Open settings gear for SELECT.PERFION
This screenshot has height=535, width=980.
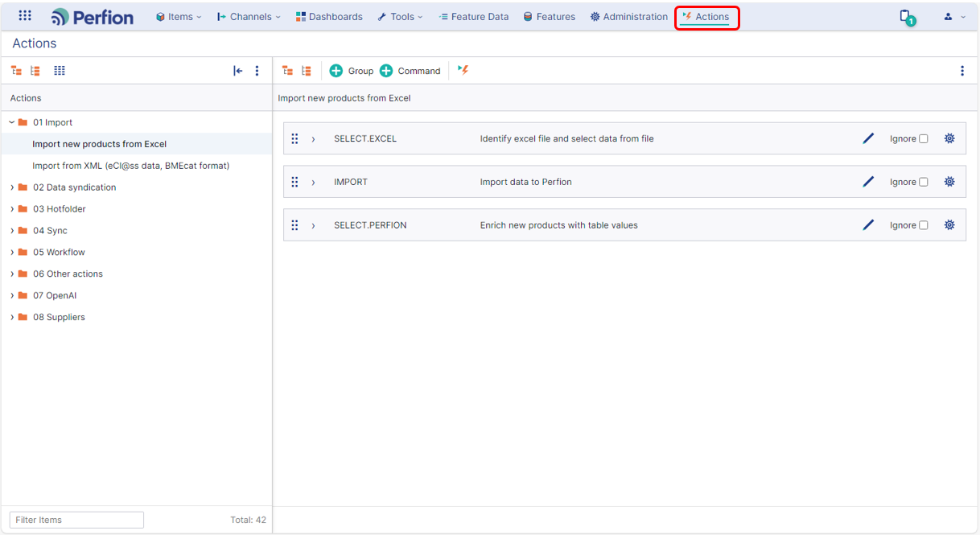point(949,225)
